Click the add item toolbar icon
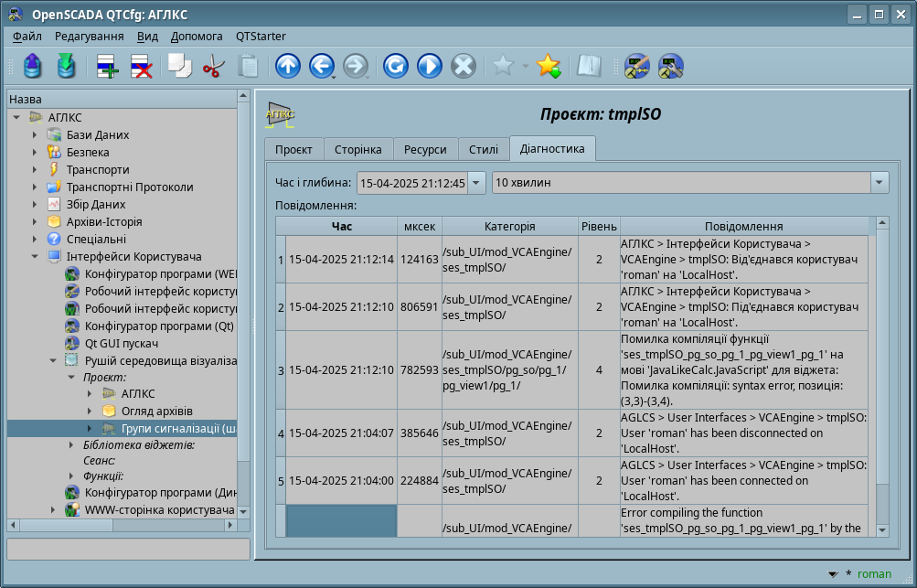 (x=107, y=66)
